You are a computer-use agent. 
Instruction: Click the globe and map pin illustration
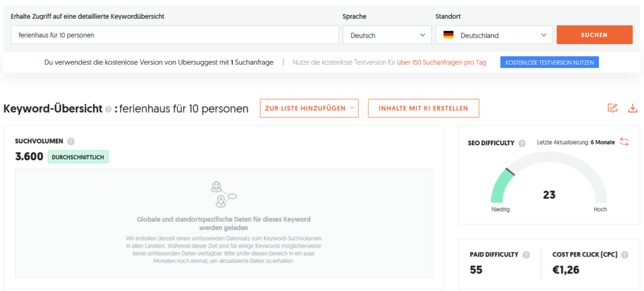pos(223,194)
